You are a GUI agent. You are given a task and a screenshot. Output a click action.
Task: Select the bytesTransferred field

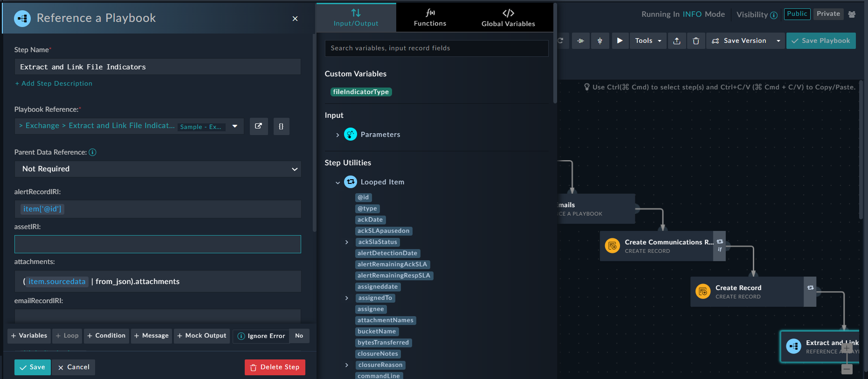[383, 343]
